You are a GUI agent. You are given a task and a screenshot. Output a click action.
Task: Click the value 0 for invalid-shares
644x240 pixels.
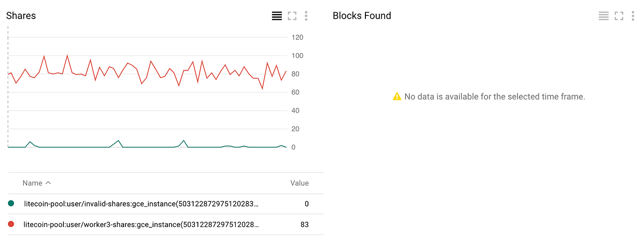click(306, 204)
